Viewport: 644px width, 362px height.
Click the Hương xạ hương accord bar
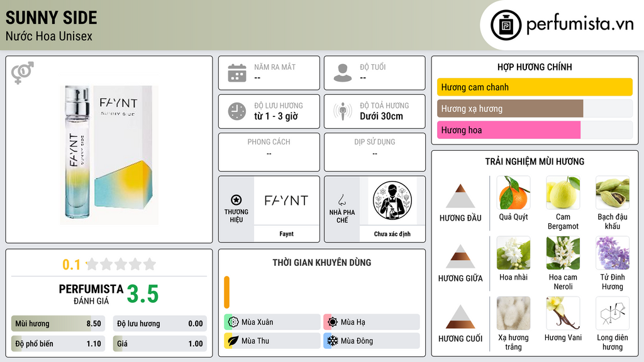coord(535,109)
